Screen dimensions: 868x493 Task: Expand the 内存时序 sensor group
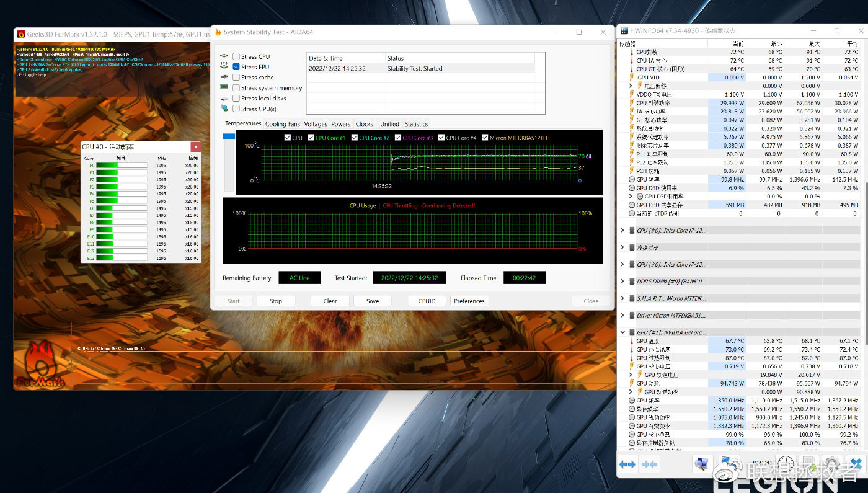tap(622, 247)
